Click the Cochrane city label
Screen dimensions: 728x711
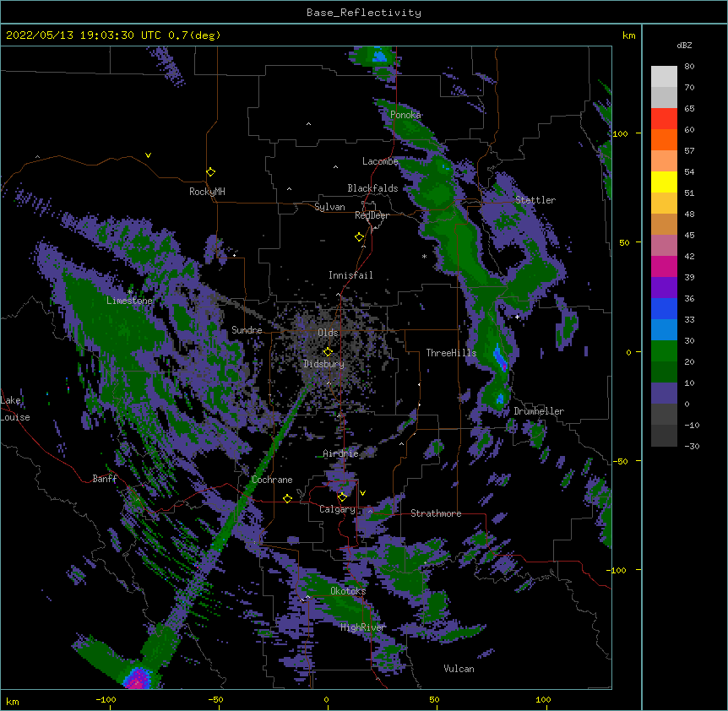tap(272, 480)
